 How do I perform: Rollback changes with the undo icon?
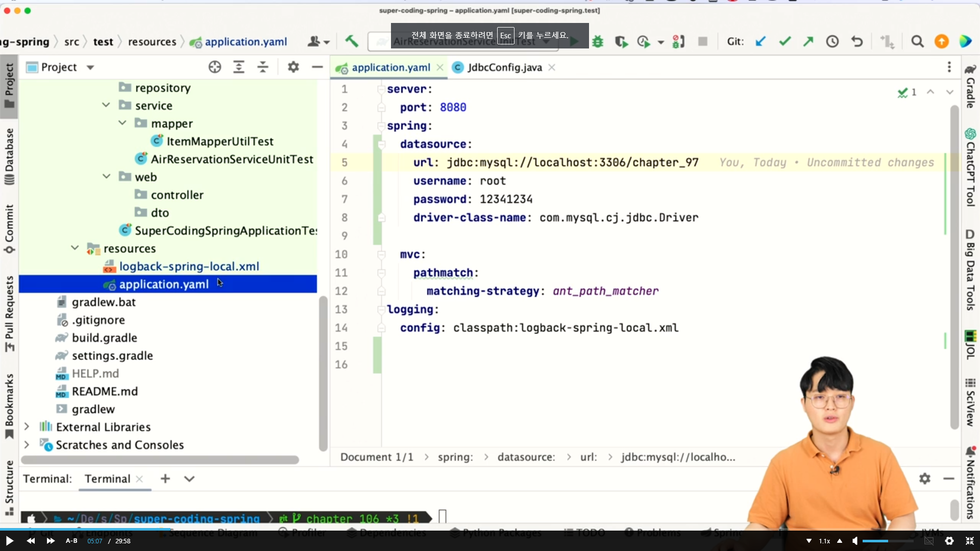coord(857,41)
